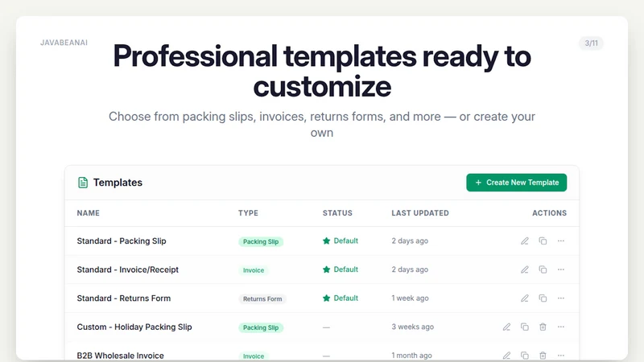The image size is (644, 362).
Task: Open the Standard - Returns Form row name
Action: [x=124, y=298]
